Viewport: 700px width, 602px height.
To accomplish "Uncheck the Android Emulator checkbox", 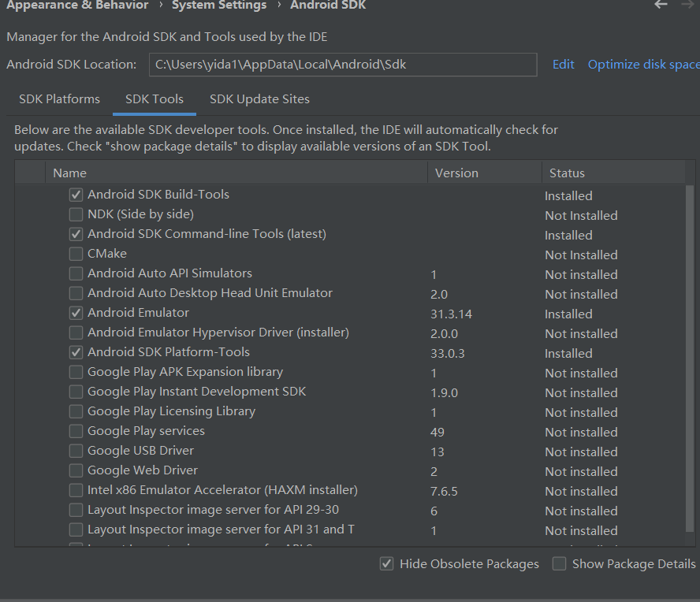I will [76, 313].
